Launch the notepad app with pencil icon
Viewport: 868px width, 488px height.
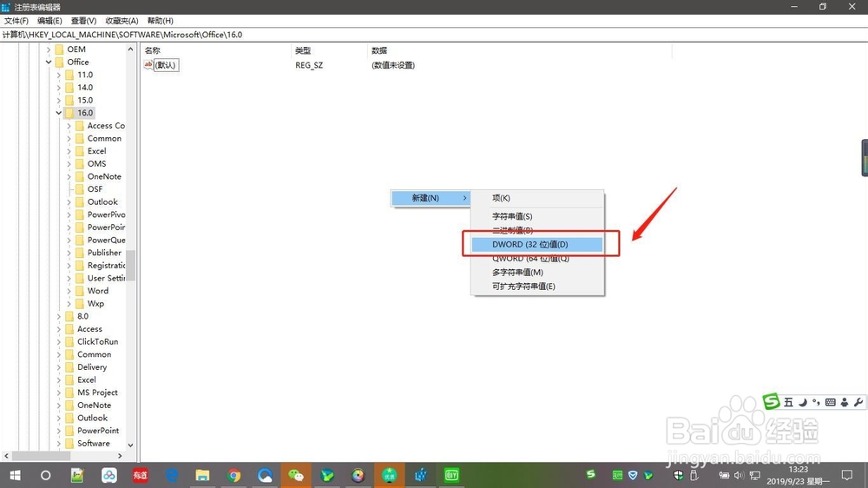[77, 475]
